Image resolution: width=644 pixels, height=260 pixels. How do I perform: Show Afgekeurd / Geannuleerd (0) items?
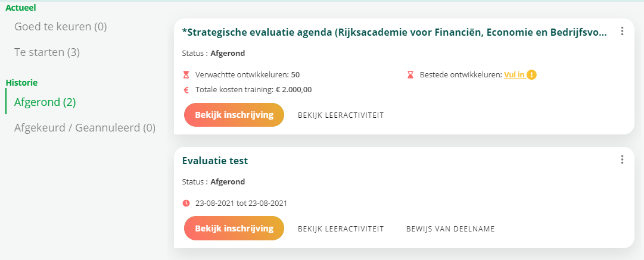tap(85, 127)
